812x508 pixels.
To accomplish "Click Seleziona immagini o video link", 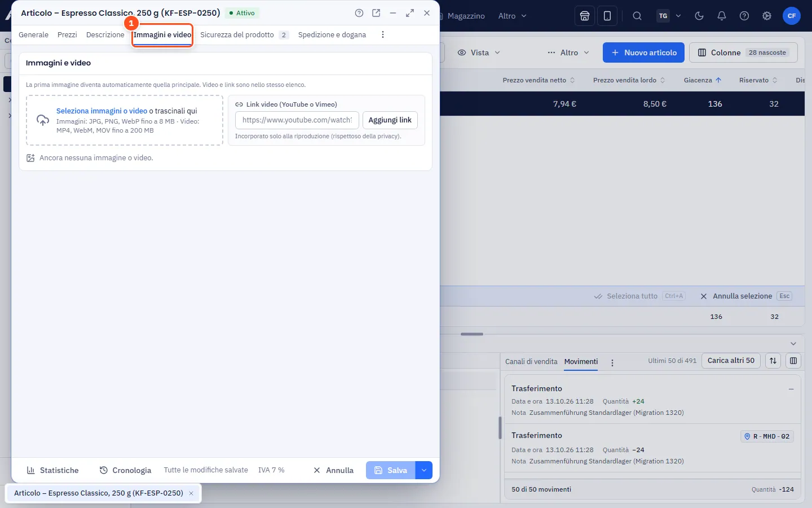I will click(x=101, y=111).
